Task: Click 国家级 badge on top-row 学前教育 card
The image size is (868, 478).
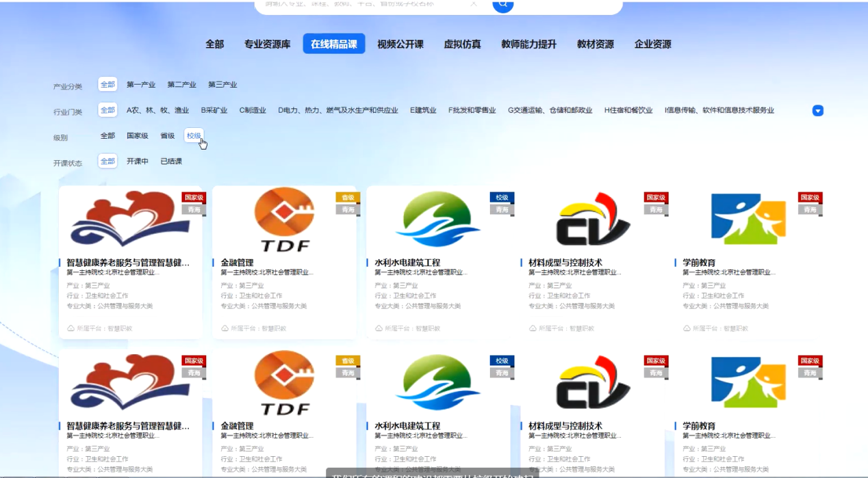Action: pyautogui.click(x=810, y=198)
